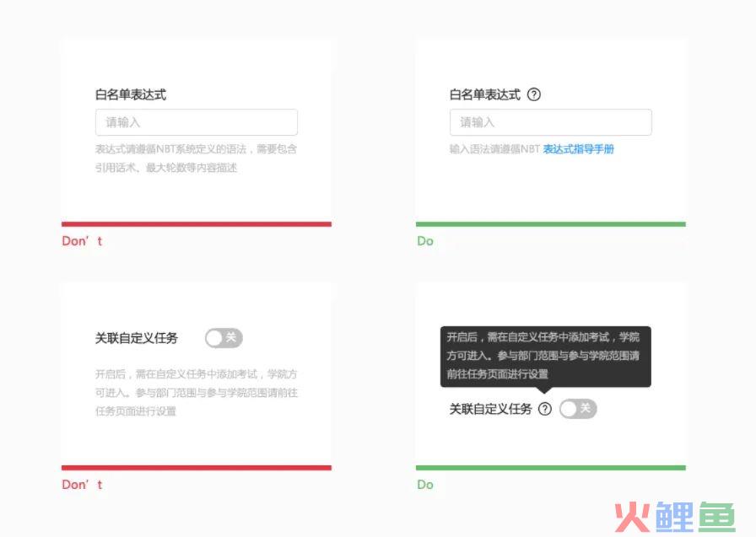Screen dimensions: 756x537
Task: Click the 火鲤鱼 watermark logo
Action: (x=675, y=517)
